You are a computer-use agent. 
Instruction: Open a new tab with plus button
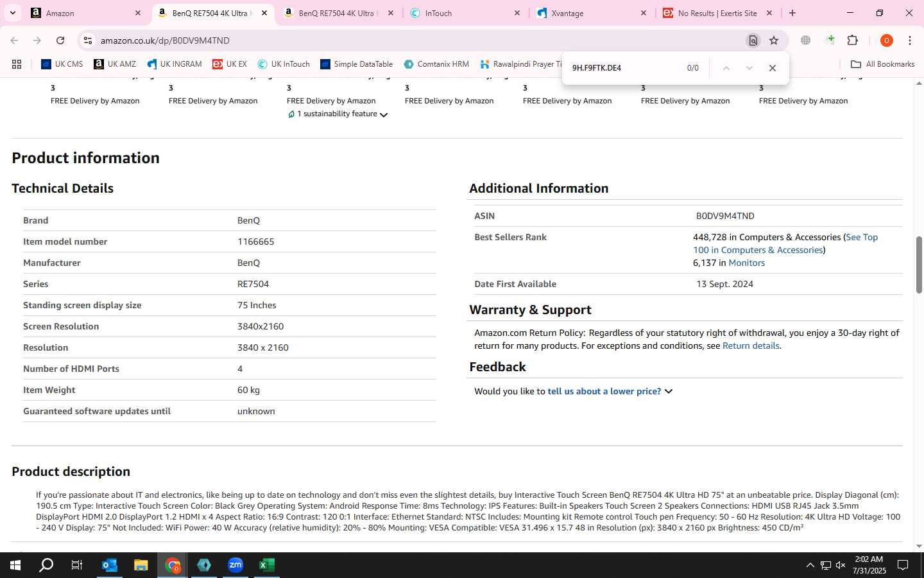792,13
